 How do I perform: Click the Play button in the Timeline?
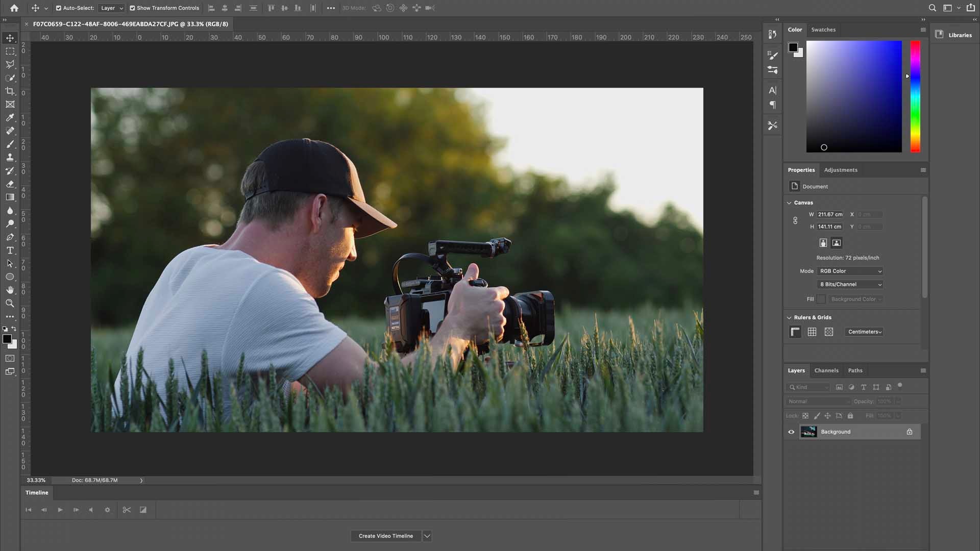[x=60, y=510]
